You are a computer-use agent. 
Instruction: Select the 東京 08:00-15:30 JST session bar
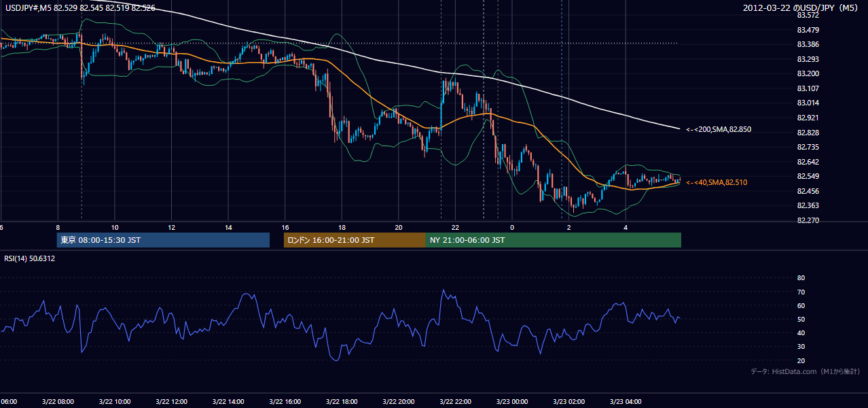[163, 240]
